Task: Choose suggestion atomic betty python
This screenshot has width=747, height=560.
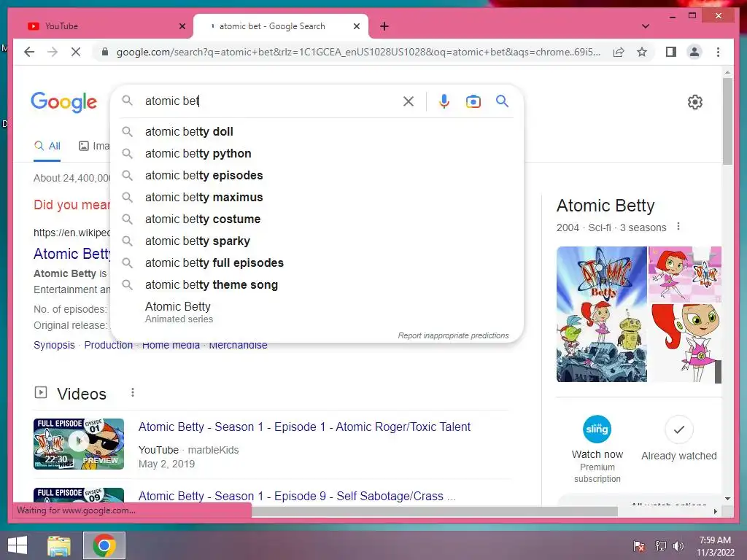Action: tap(317, 153)
